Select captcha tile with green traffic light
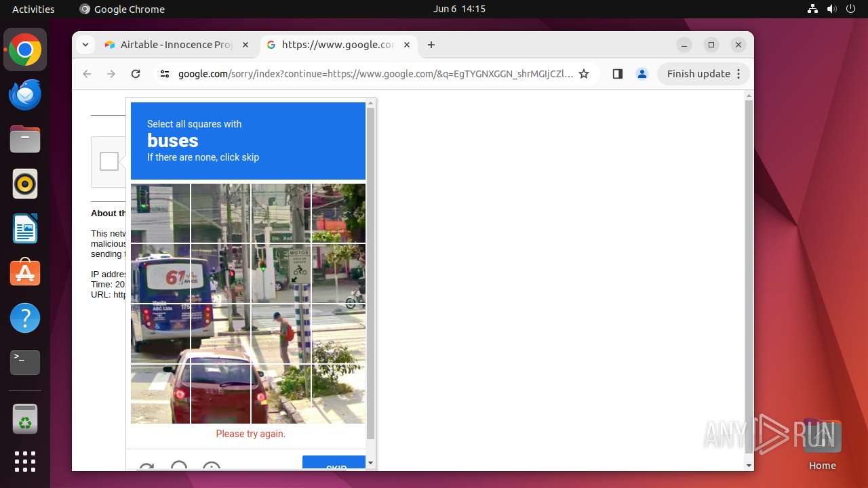The width and height of the screenshot is (868, 488). click(161, 213)
